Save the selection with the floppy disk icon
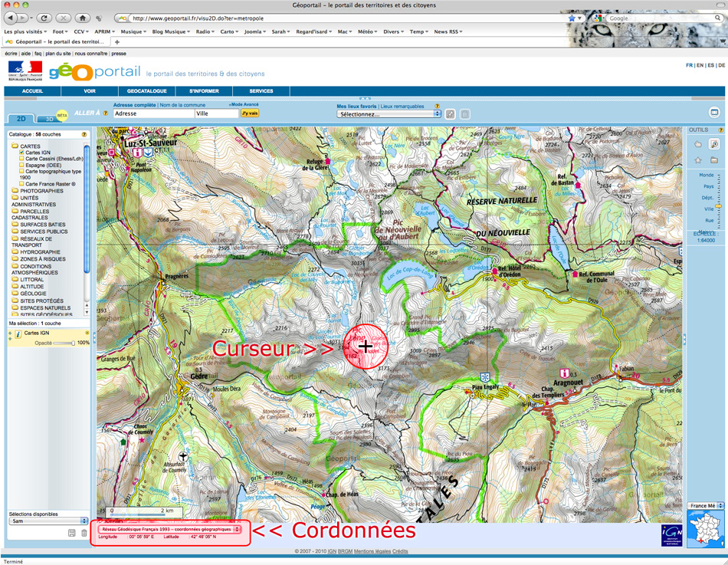Image resolution: width=728 pixels, height=565 pixels. click(x=71, y=533)
